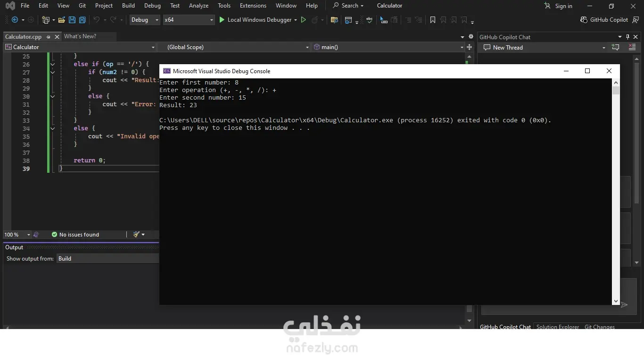
Task: Open the main() member dropdown
Action: point(388,47)
